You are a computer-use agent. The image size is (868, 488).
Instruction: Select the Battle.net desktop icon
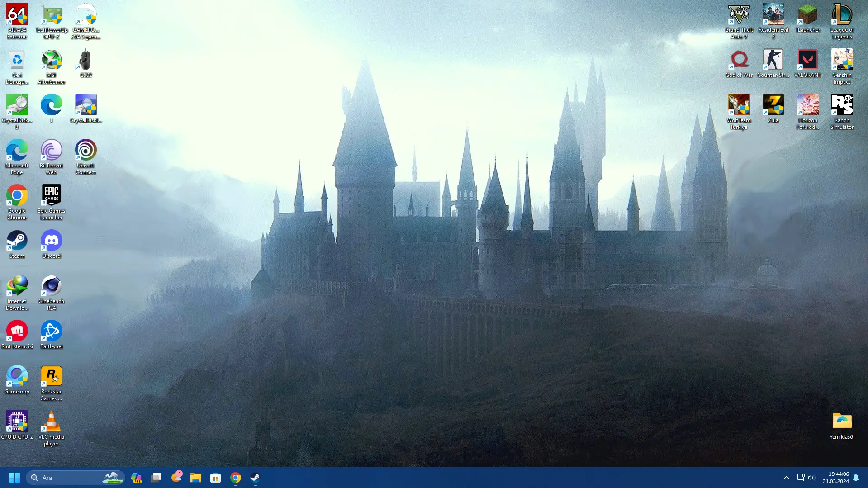pos(52,335)
